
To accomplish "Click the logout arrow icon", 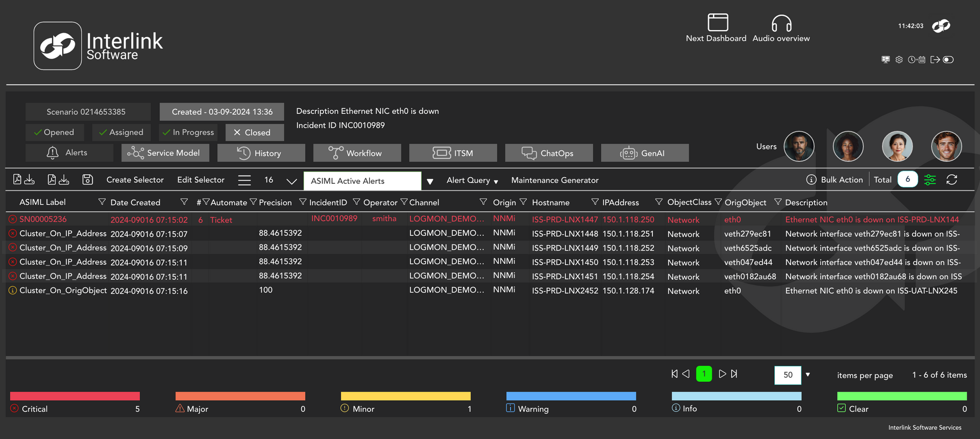I will pyautogui.click(x=935, y=60).
